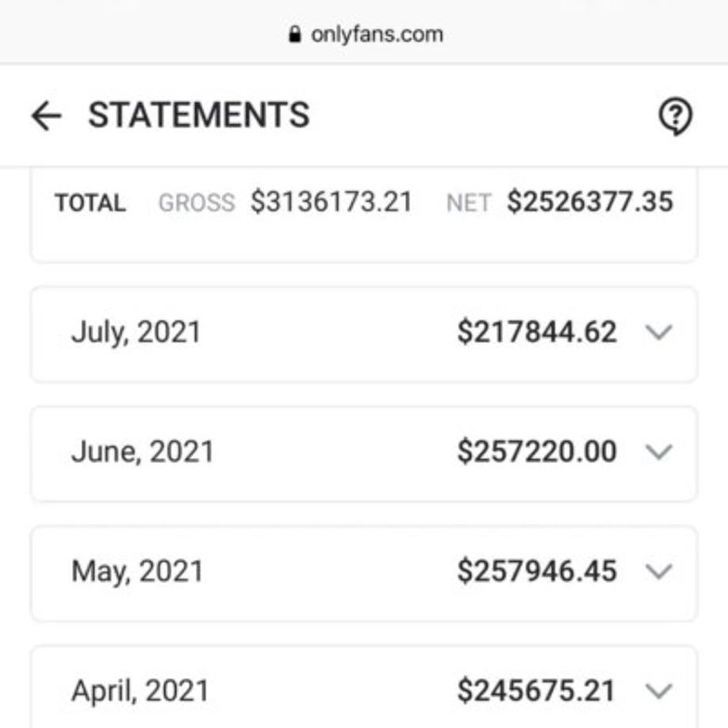Image resolution: width=728 pixels, height=728 pixels.
Task: Click the padlock icon in address bar
Action: 294,33
